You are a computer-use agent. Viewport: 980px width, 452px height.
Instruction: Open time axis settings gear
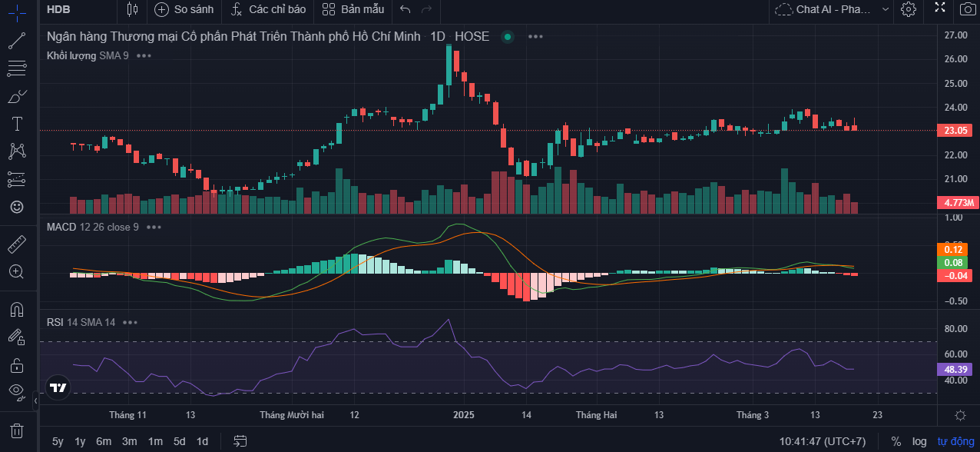coord(960,415)
